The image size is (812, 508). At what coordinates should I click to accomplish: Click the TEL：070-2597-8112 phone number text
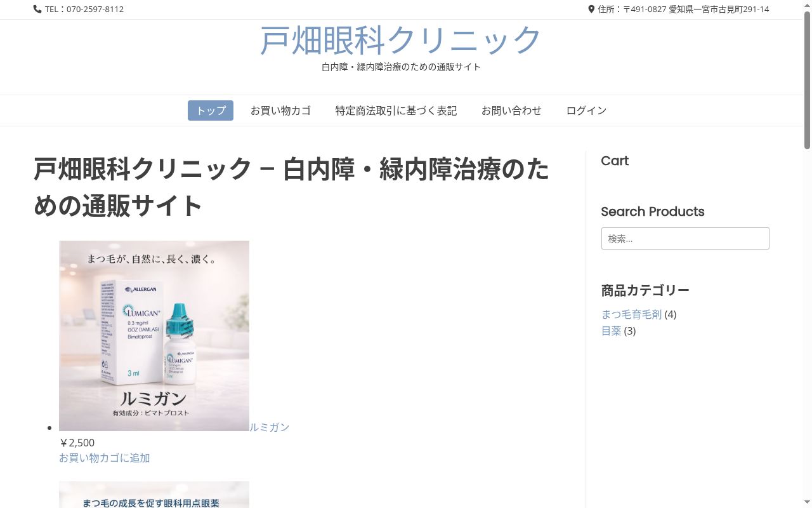tap(84, 10)
